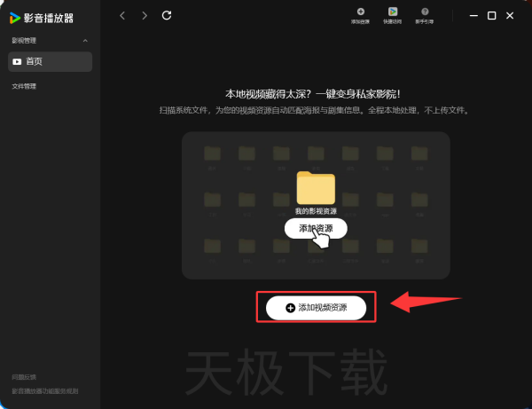Minimize the player window

click(473, 16)
